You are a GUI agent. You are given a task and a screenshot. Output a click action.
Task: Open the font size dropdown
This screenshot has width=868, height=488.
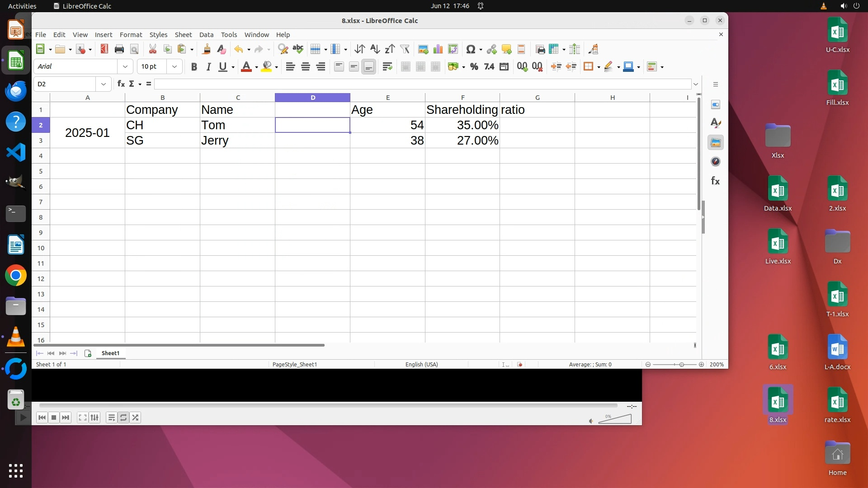(175, 67)
